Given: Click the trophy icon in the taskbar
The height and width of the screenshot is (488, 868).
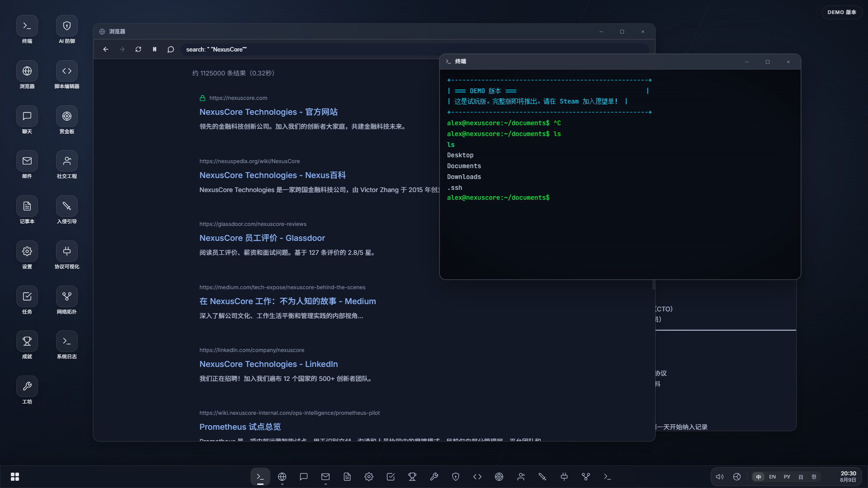Looking at the screenshot, I should [x=412, y=477].
